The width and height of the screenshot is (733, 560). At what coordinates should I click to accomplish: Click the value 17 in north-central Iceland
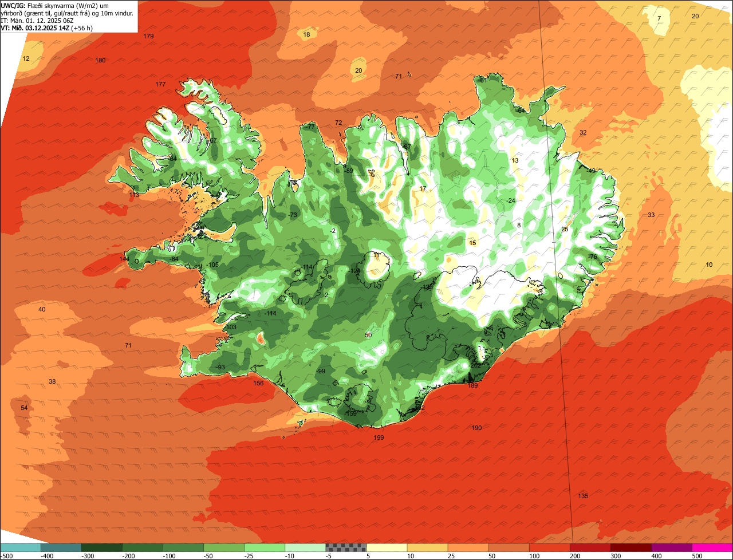coord(423,188)
